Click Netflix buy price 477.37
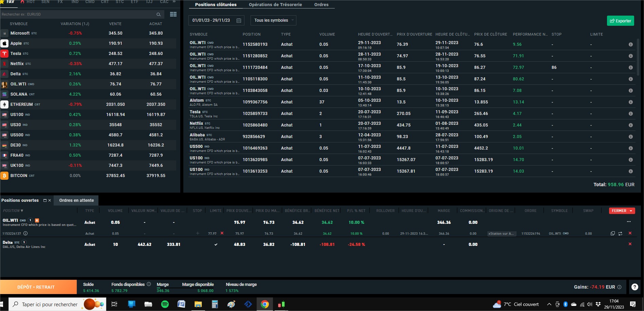The width and height of the screenshot is (644, 311). [x=156, y=64]
